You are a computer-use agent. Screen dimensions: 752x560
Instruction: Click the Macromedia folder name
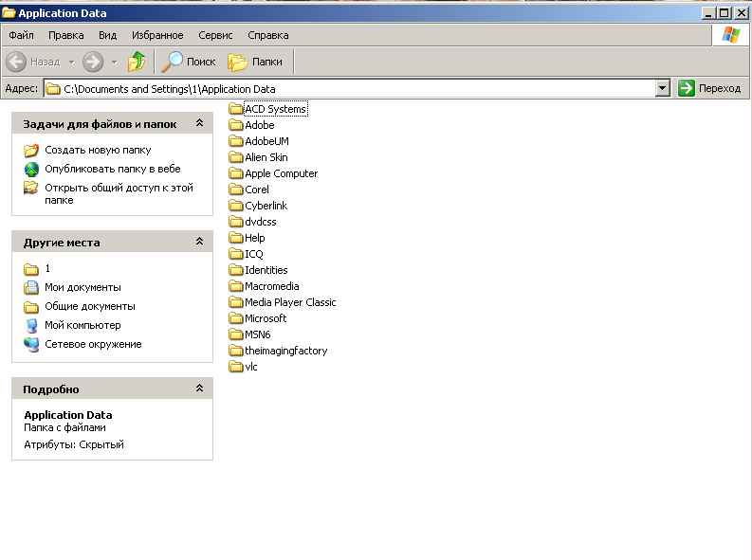pyautogui.click(x=272, y=286)
